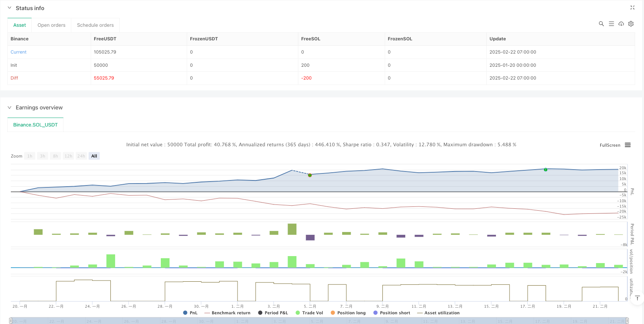Click the FullScreen button
The height and width of the screenshot is (324, 644).
point(610,145)
